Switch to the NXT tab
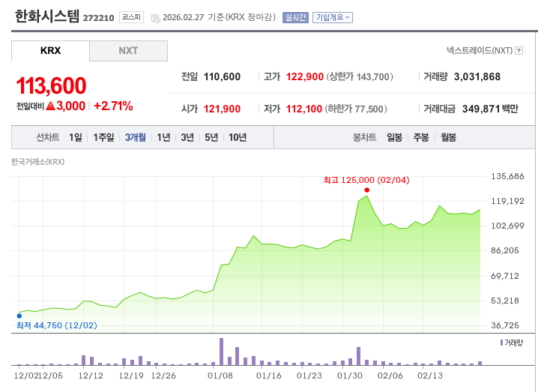This screenshot has height=392, width=538. 128,51
